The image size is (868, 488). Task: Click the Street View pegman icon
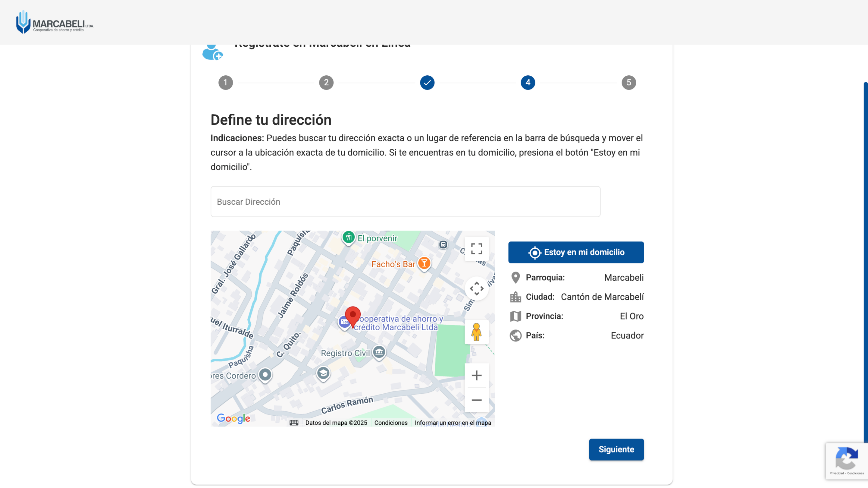pyautogui.click(x=476, y=332)
